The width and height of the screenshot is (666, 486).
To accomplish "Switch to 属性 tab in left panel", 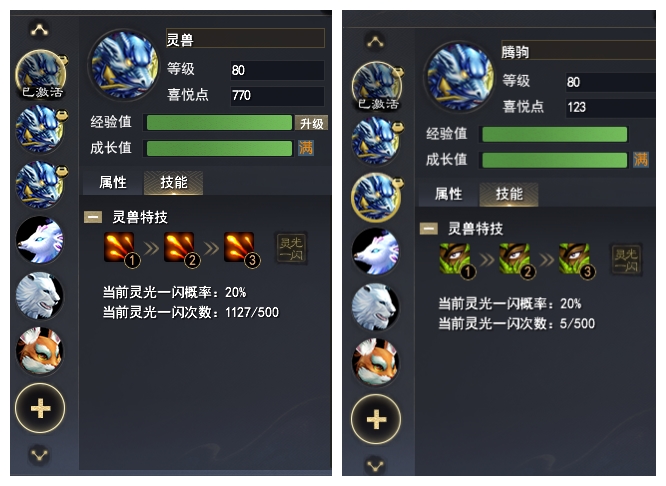I will point(113,183).
